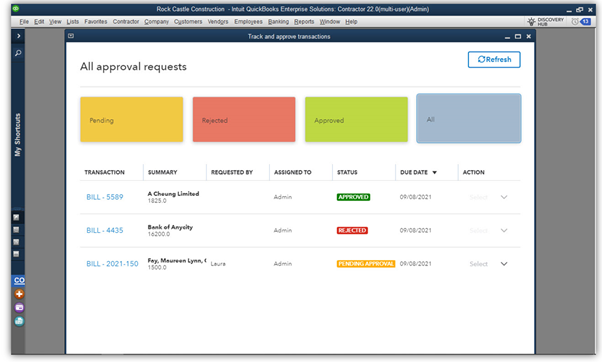Viewport: 602px width, 362px height.
Task: Open the BILL - 4435 link
Action: pyautogui.click(x=104, y=230)
